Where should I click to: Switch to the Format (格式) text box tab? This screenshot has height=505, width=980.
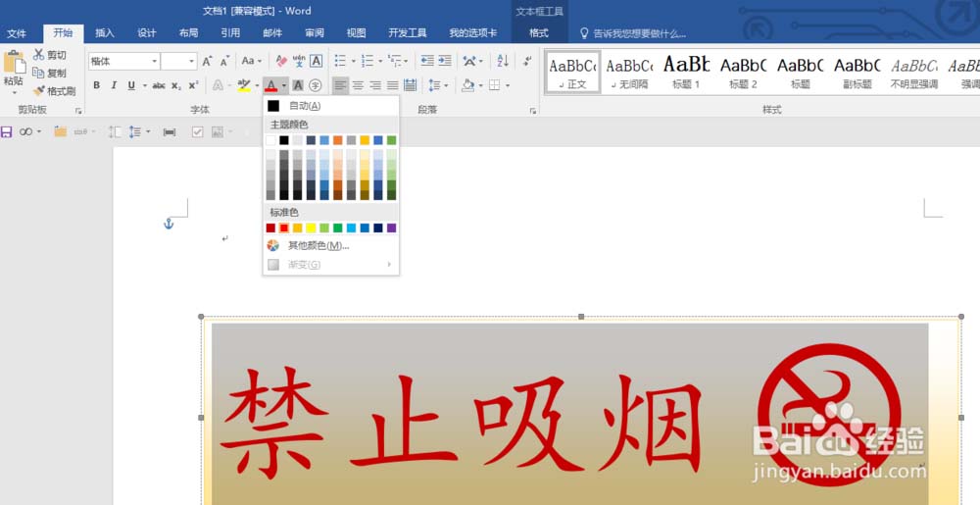click(x=539, y=33)
